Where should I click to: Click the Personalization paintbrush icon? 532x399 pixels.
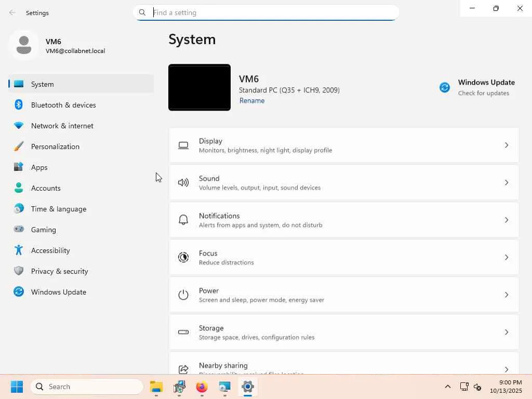point(19,146)
